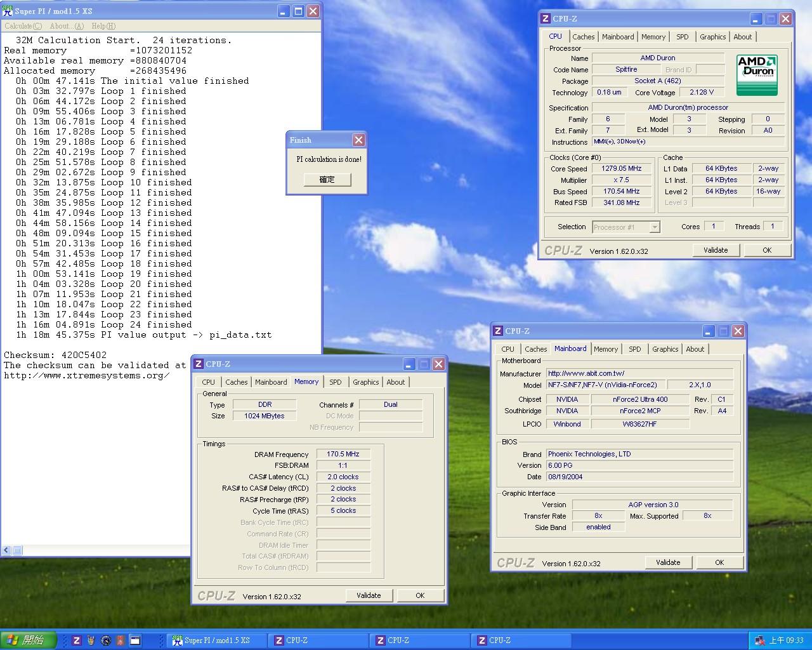812x650 pixels.
Task: Click the first CPU-Z taskbar button
Action: 318,640
